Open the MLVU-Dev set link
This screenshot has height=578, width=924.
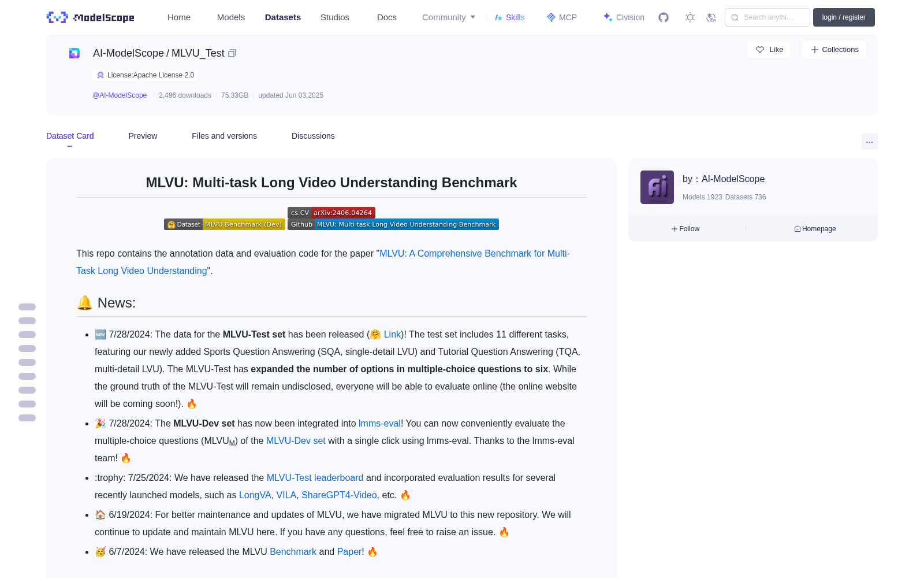[296, 440]
